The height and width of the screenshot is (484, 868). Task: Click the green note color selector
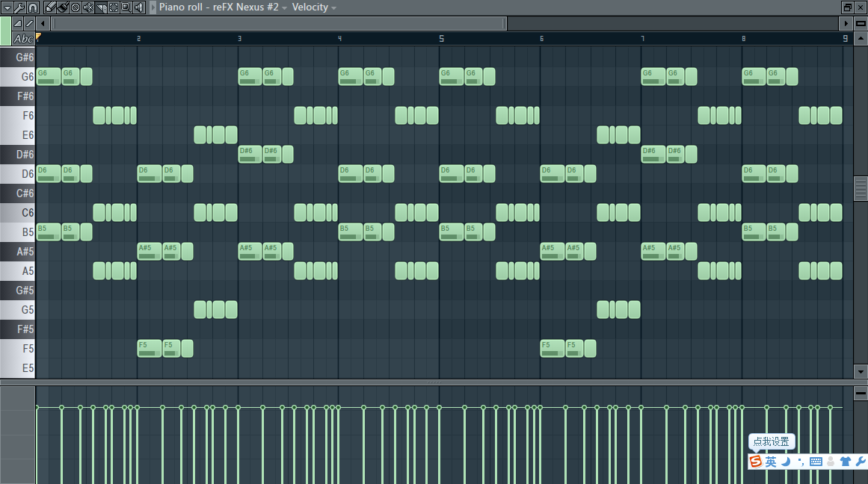[x=5, y=31]
